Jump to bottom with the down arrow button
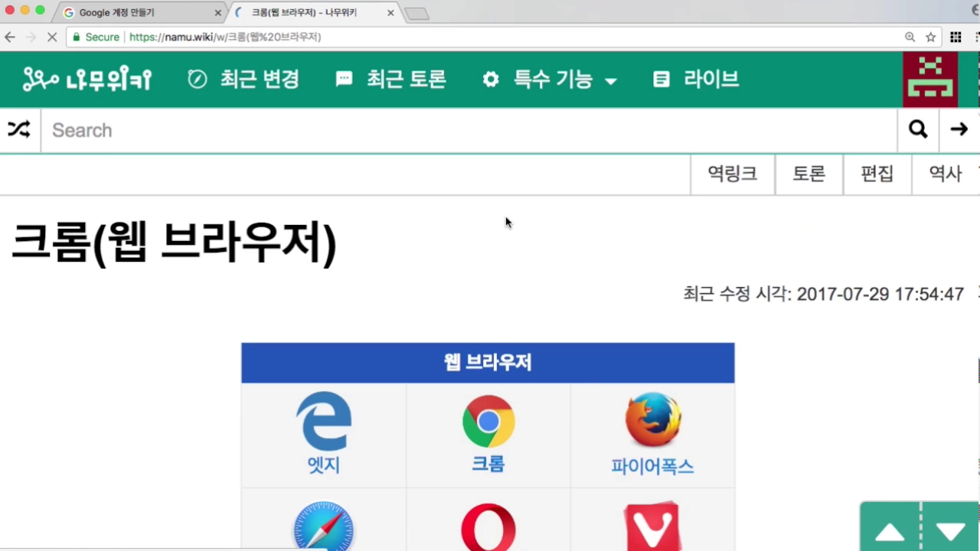 (950, 533)
